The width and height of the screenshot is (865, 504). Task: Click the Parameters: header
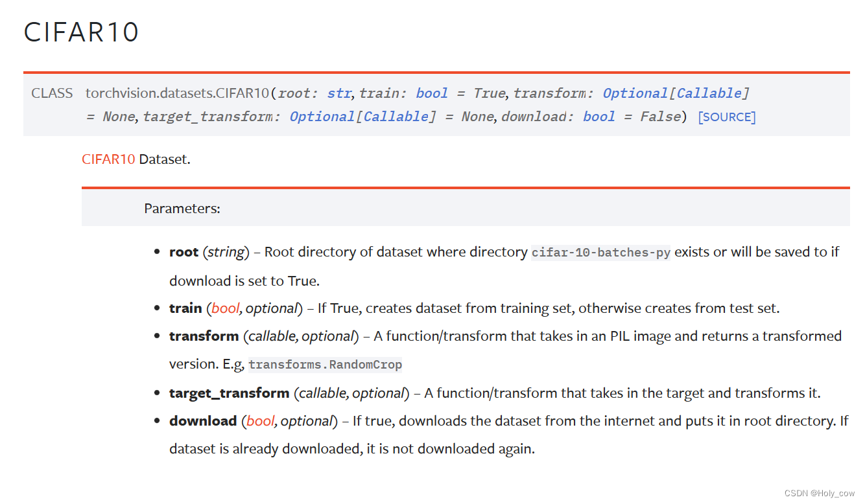pyautogui.click(x=182, y=209)
